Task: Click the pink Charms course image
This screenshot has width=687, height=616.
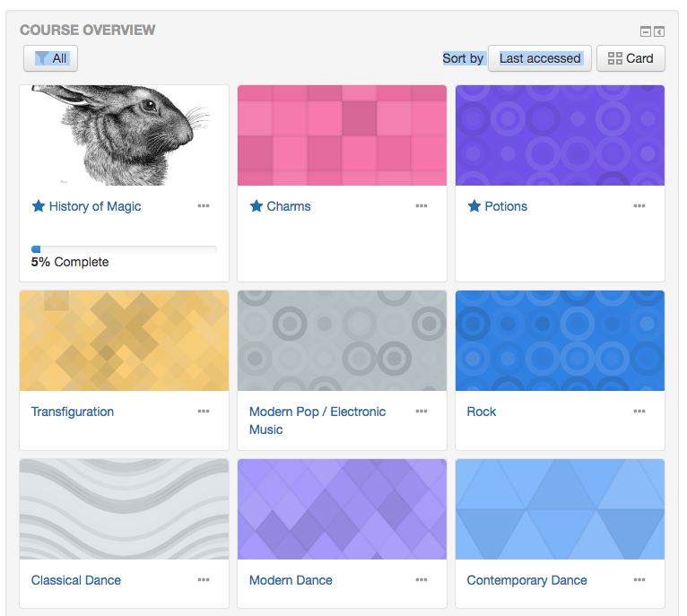Action: tap(343, 135)
